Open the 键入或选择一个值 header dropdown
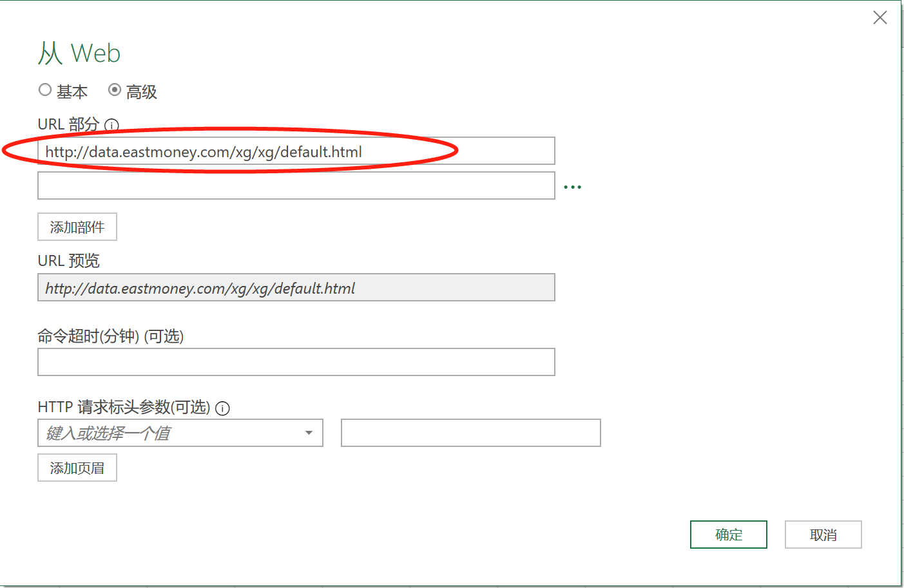The width and height of the screenshot is (904, 588). pos(180,433)
